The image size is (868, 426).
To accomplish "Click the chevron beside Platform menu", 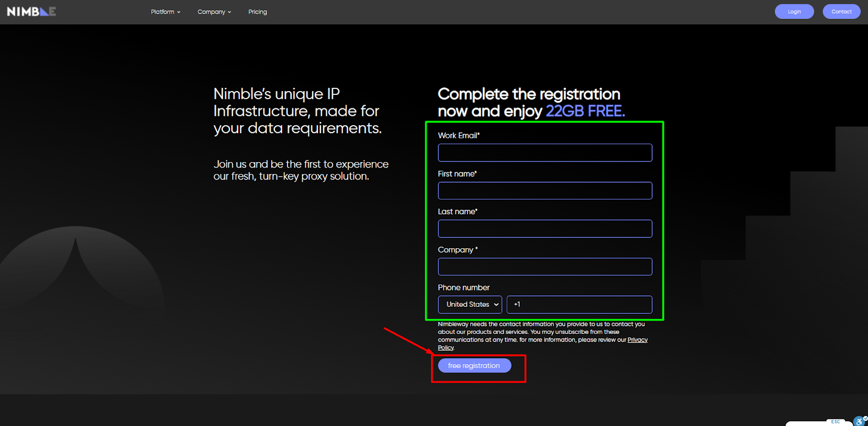I will tap(178, 12).
